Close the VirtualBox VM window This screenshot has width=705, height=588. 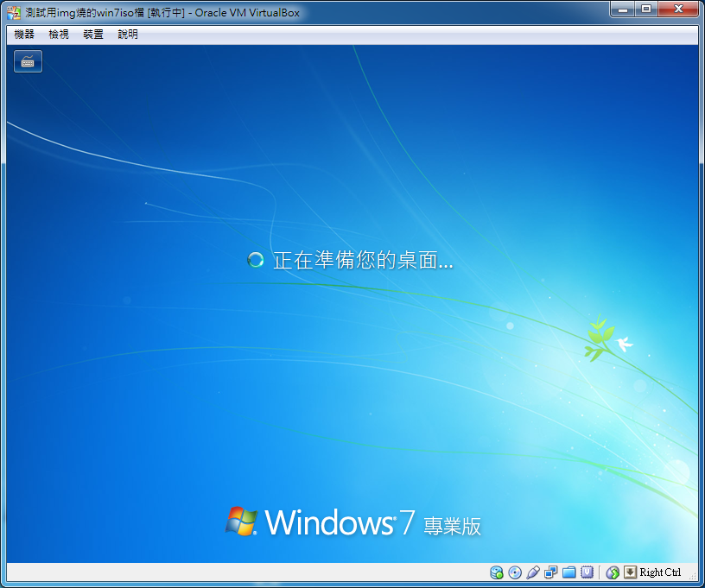(x=678, y=9)
